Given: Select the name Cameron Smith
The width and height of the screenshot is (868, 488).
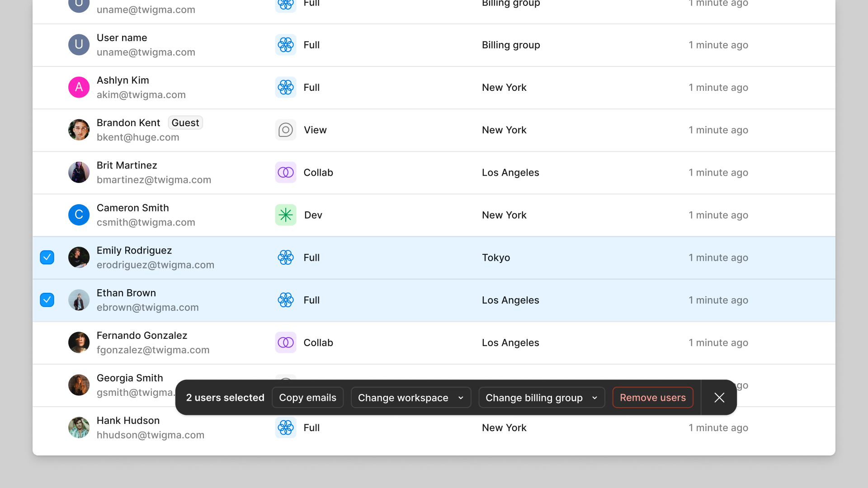Looking at the screenshot, I should point(132,208).
